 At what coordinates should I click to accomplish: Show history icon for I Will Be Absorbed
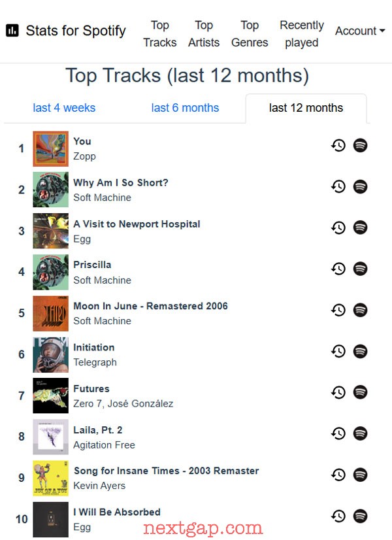click(338, 516)
